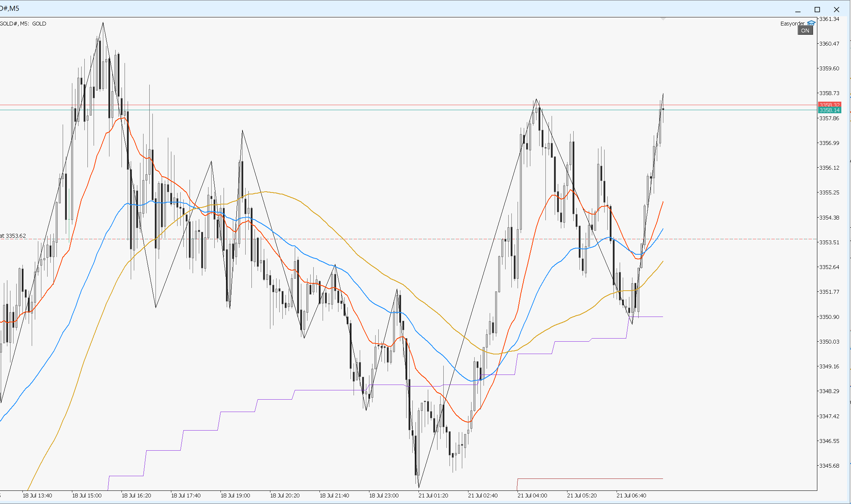Click the 3353.51 price scale label
This screenshot has height=504, width=851.
point(829,242)
